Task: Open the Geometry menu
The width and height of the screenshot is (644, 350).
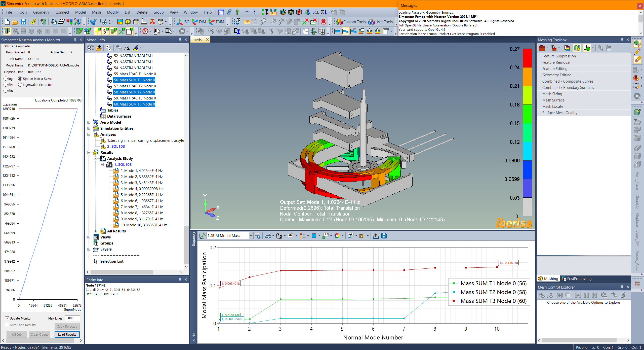Action: click(41, 12)
